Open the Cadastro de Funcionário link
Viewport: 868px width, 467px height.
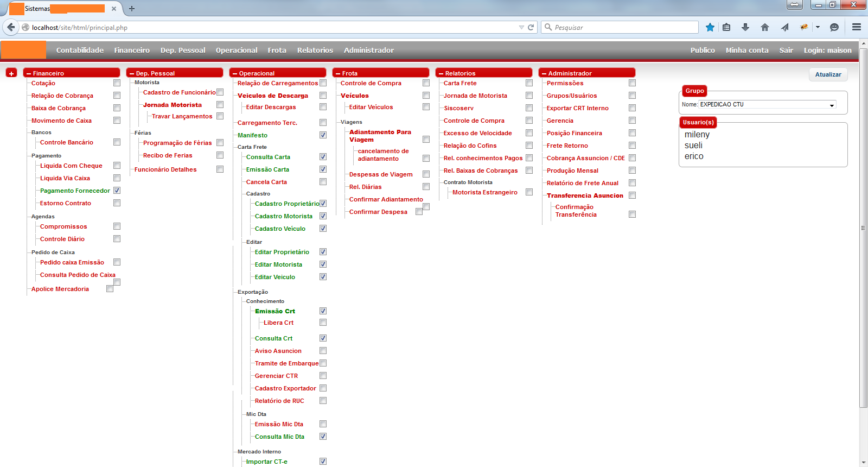click(179, 92)
